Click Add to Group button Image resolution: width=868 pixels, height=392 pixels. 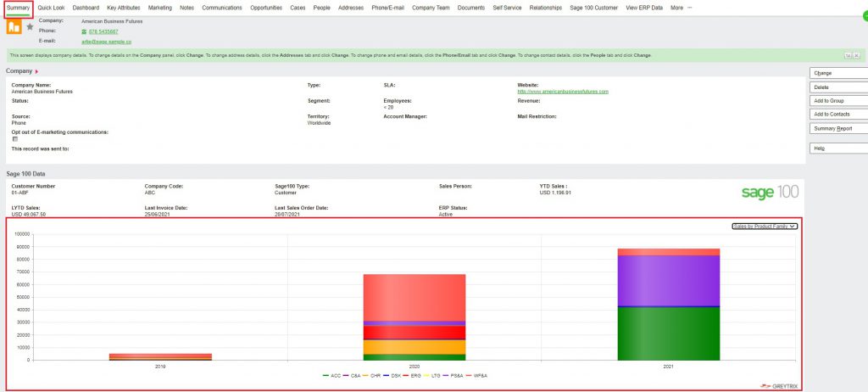pos(838,101)
